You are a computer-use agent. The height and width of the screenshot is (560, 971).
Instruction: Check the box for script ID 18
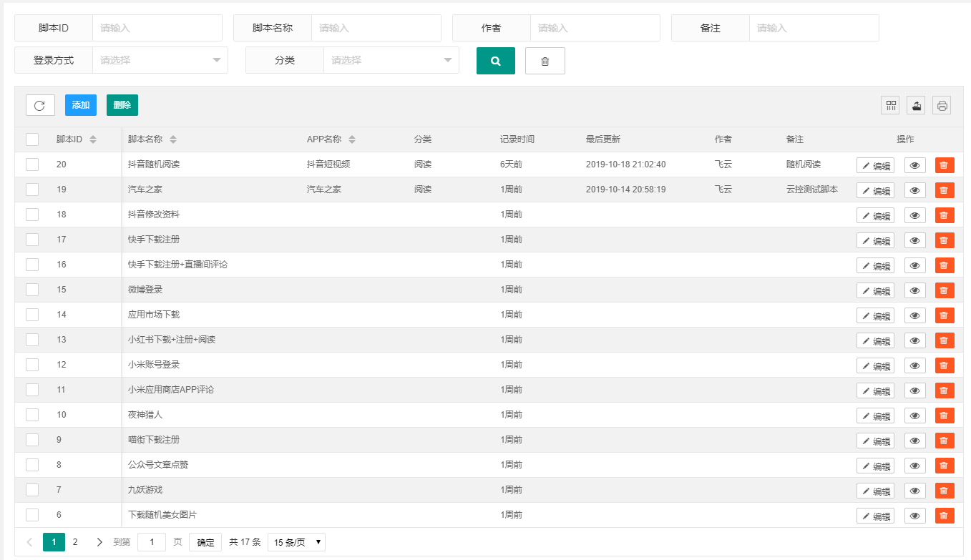coord(32,215)
